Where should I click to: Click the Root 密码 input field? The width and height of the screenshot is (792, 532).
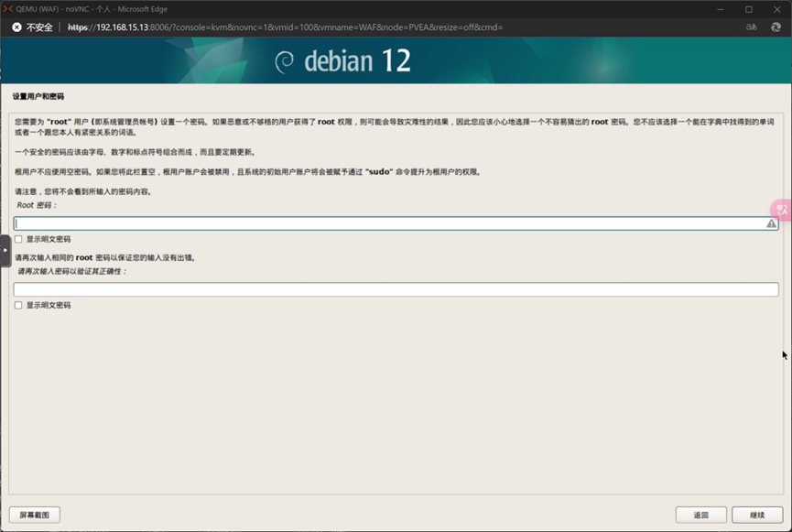point(396,223)
